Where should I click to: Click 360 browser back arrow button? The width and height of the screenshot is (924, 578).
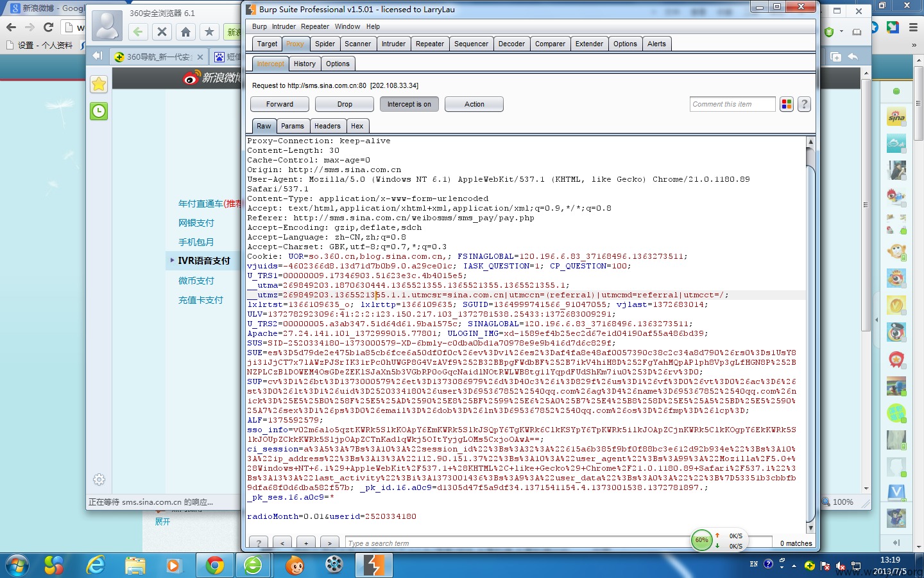(137, 31)
